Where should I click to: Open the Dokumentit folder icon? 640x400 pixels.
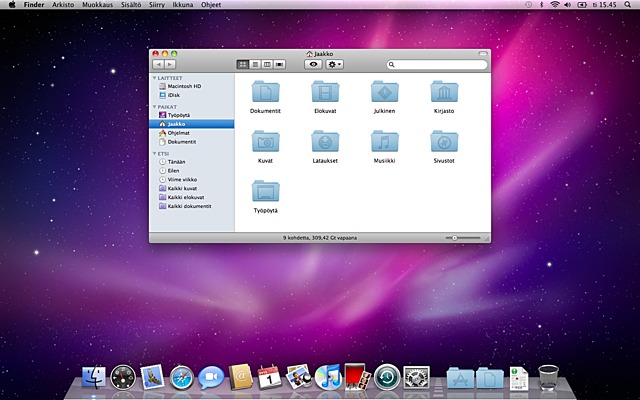pos(265,91)
